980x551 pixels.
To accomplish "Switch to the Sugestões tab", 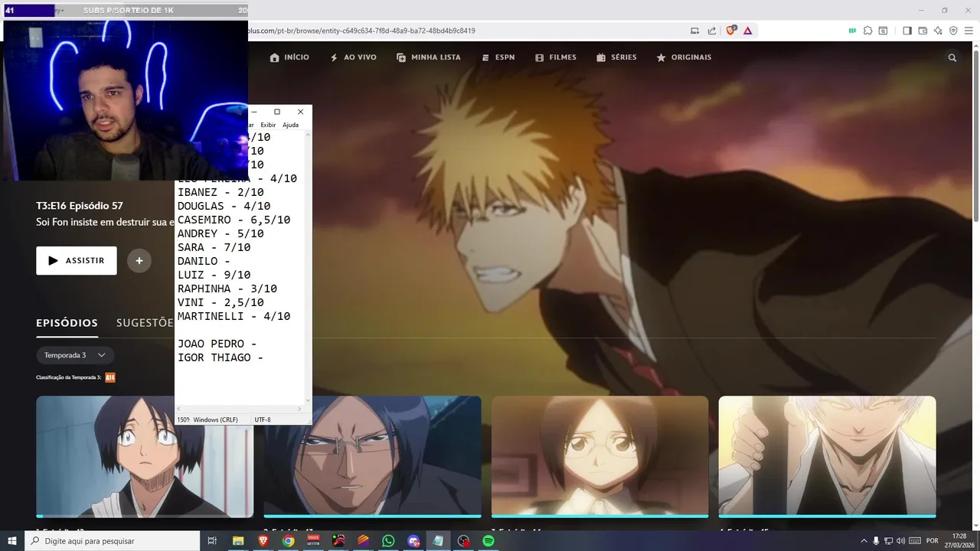I will click(x=145, y=323).
